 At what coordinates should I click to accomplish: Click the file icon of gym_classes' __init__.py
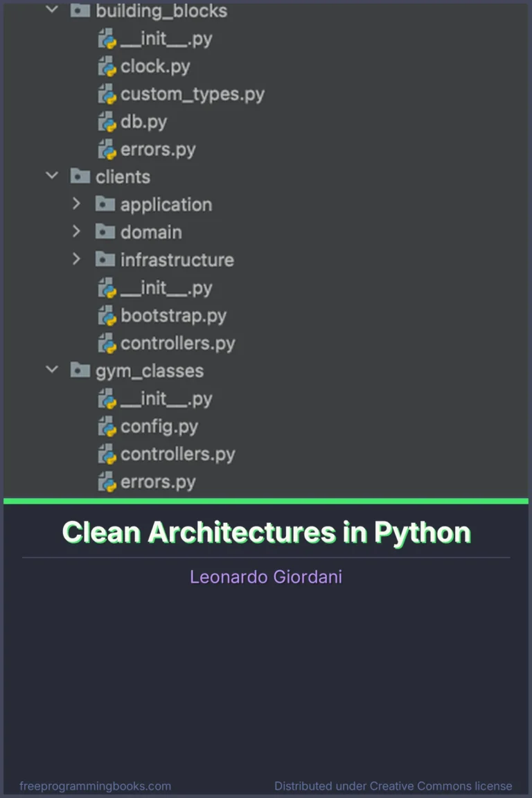tap(107, 398)
